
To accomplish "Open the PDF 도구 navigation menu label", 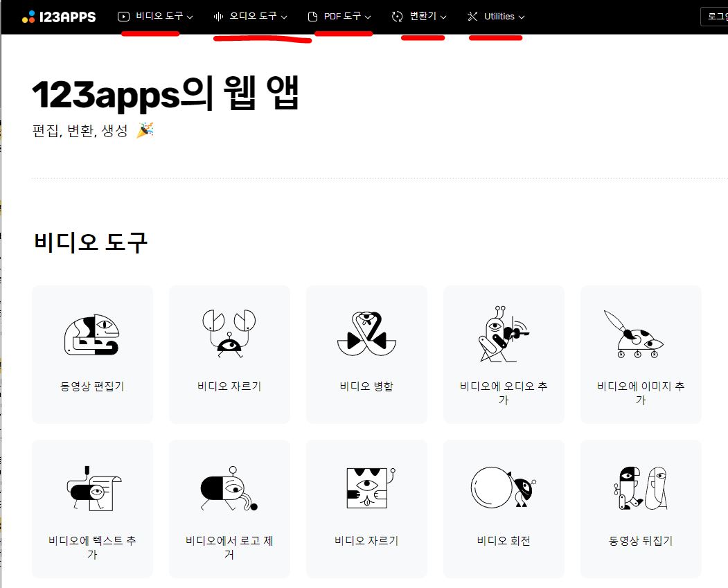I will pyautogui.click(x=343, y=16).
